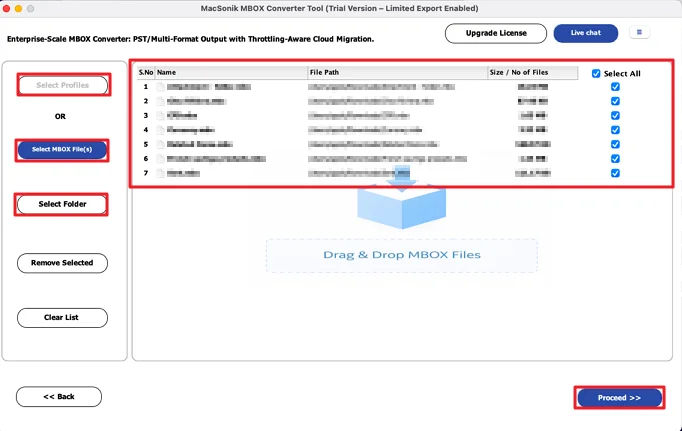Click the file icon in row 5
The height and width of the screenshot is (431, 682).
point(161,144)
